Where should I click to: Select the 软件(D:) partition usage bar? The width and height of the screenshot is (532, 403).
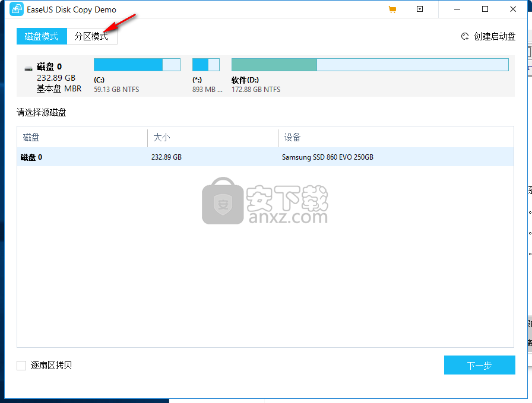click(x=369, y=65)
